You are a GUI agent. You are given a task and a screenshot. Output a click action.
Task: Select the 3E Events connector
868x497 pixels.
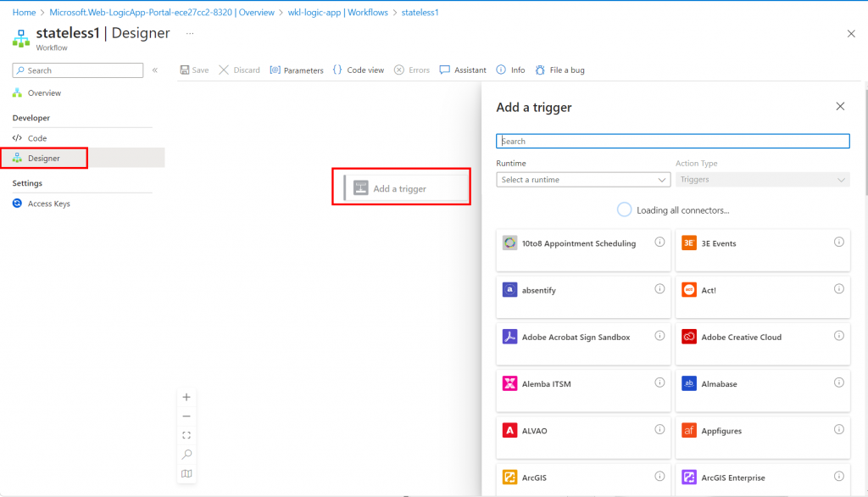tap(763, 250)
